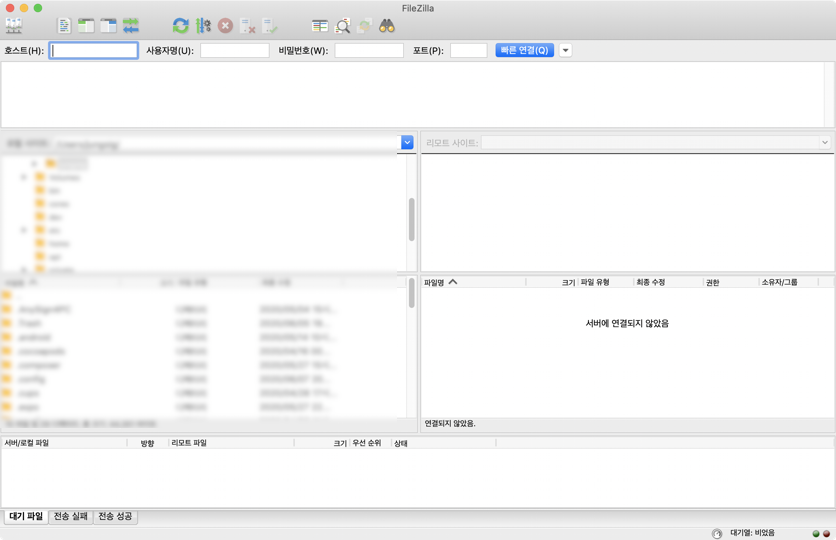This screenshot has height=540, width=836.
Task: Open the local site path dropdown
Action: point(407,142)
